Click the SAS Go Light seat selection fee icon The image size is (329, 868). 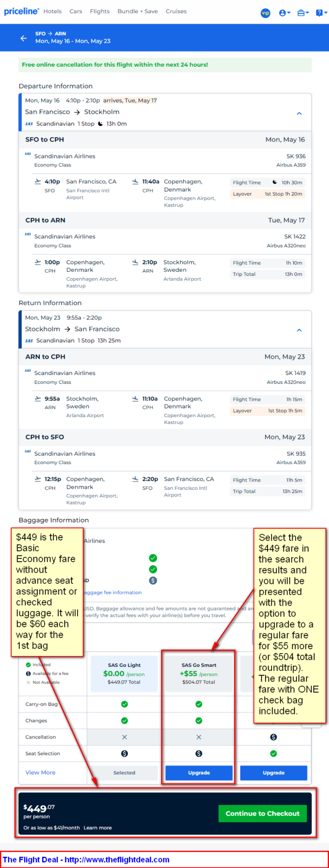124,754
